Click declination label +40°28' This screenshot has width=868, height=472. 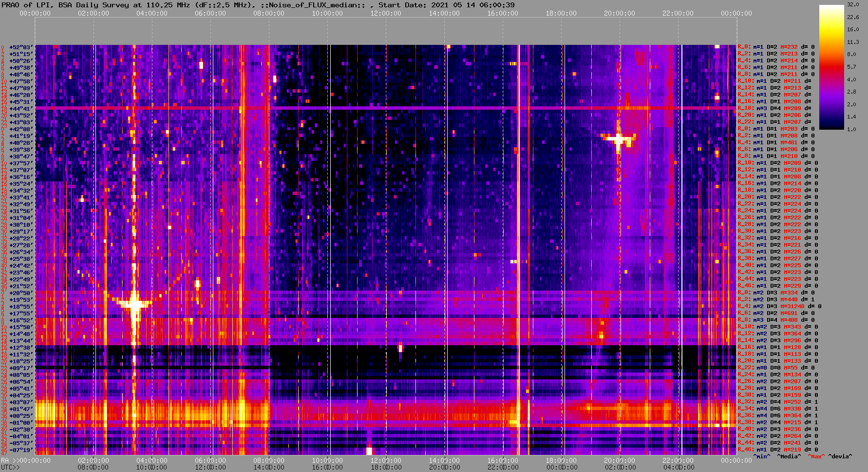pos(21,143)
